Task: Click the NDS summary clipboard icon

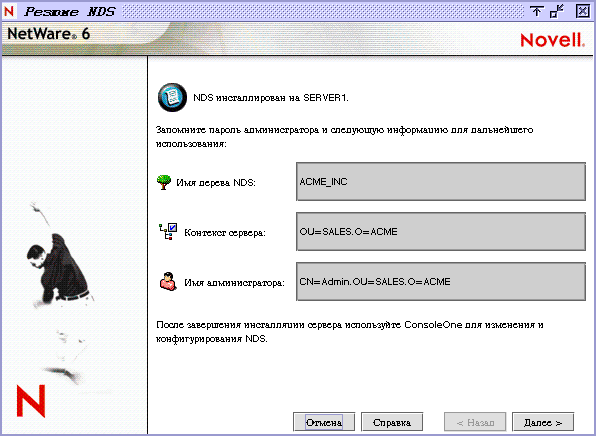Action: click(x=172, y=98)
